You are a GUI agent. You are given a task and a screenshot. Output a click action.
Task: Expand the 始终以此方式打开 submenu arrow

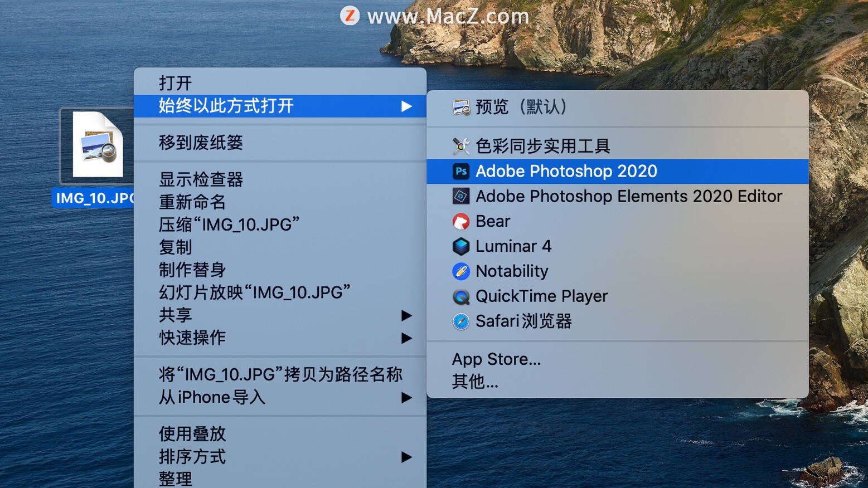tap(406, 106)
